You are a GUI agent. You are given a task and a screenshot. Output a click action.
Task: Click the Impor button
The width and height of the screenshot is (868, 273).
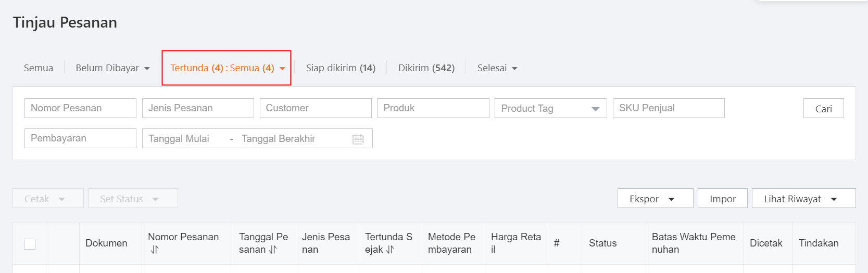[722, 199]
